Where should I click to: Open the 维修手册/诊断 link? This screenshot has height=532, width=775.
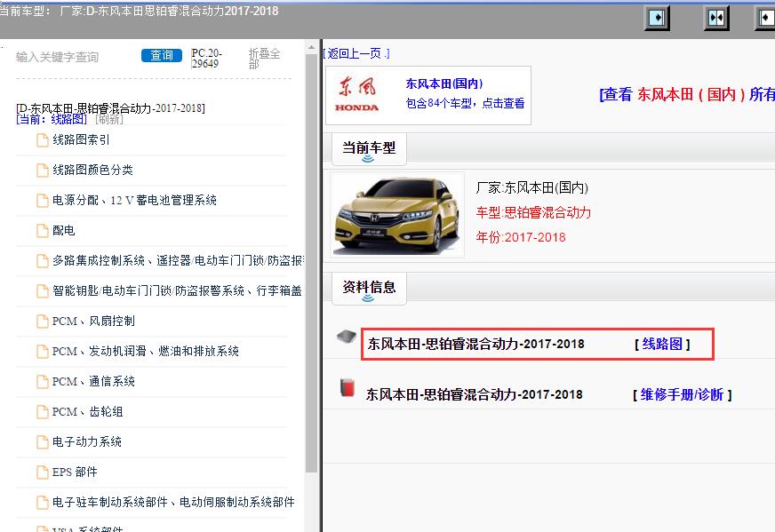click(682, 394)
